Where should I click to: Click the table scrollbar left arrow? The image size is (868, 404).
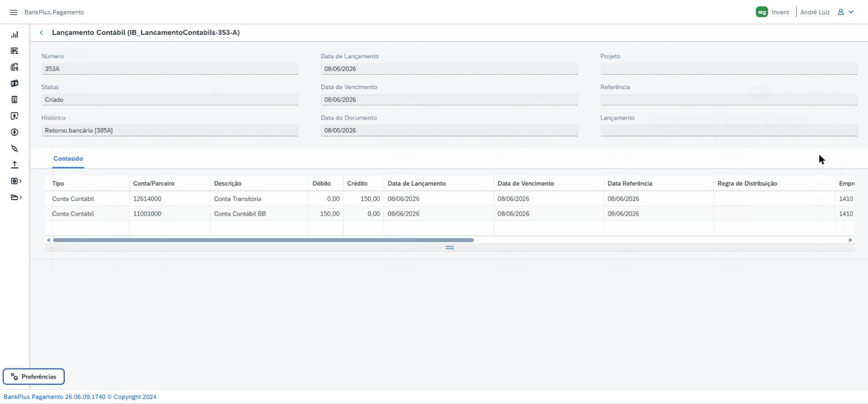coord(49,240)
